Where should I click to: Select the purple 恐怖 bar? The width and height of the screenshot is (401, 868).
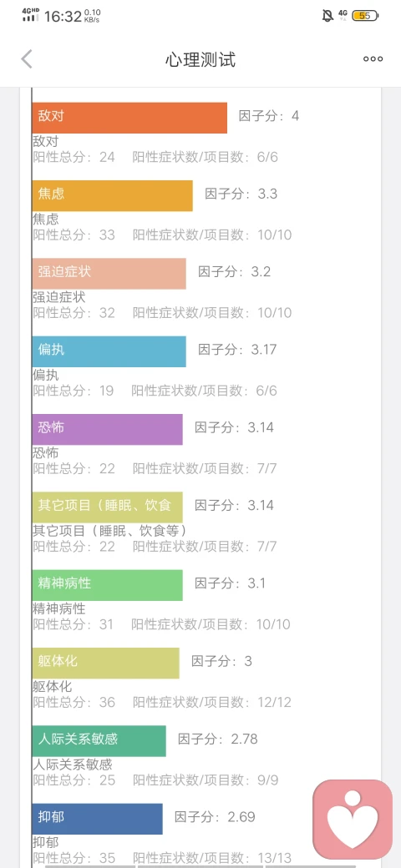[x=108, y=430]
